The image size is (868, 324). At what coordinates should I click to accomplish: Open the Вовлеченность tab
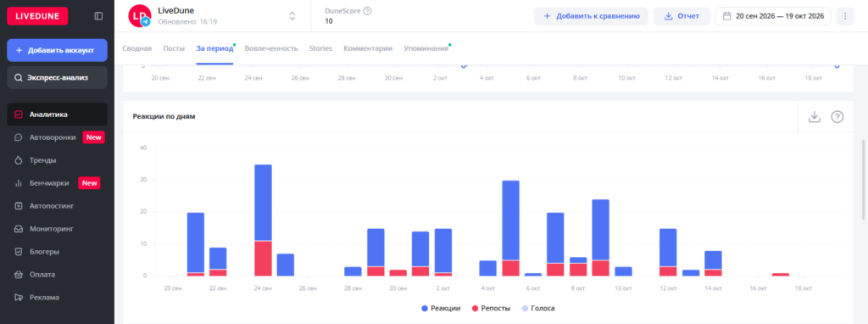coord(271,48)
